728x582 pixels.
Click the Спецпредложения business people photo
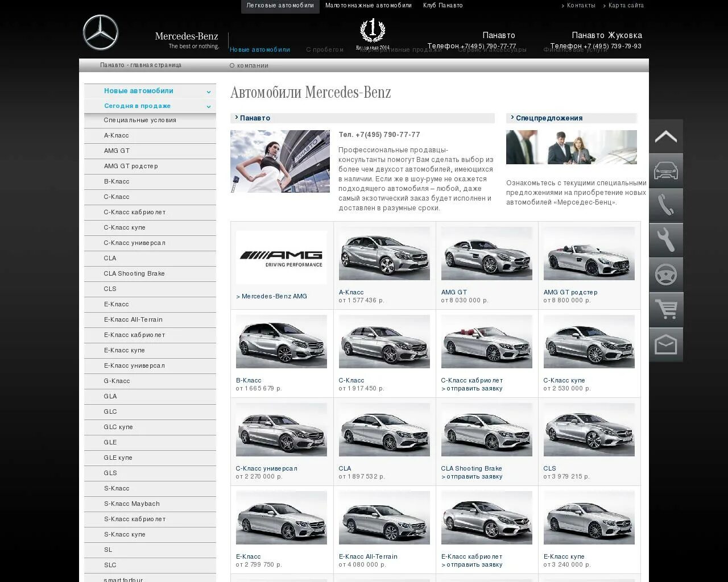point(572,147)
